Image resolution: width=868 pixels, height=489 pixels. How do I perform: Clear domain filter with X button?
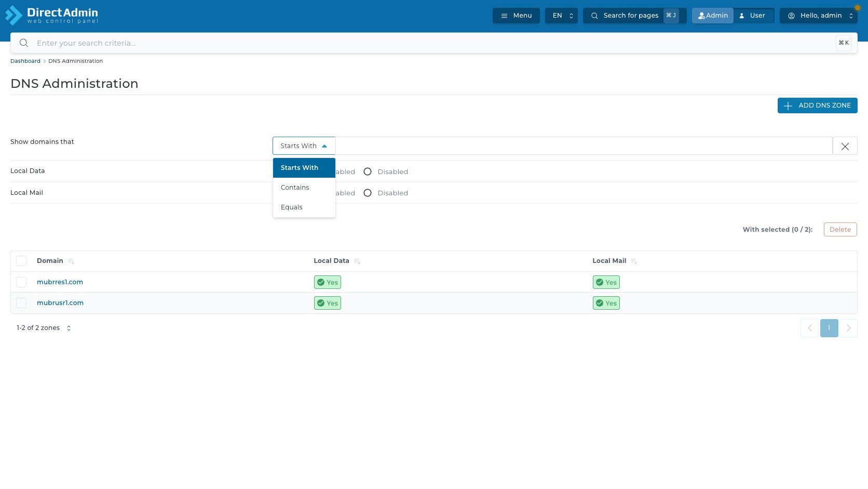(x=845, y=146)
